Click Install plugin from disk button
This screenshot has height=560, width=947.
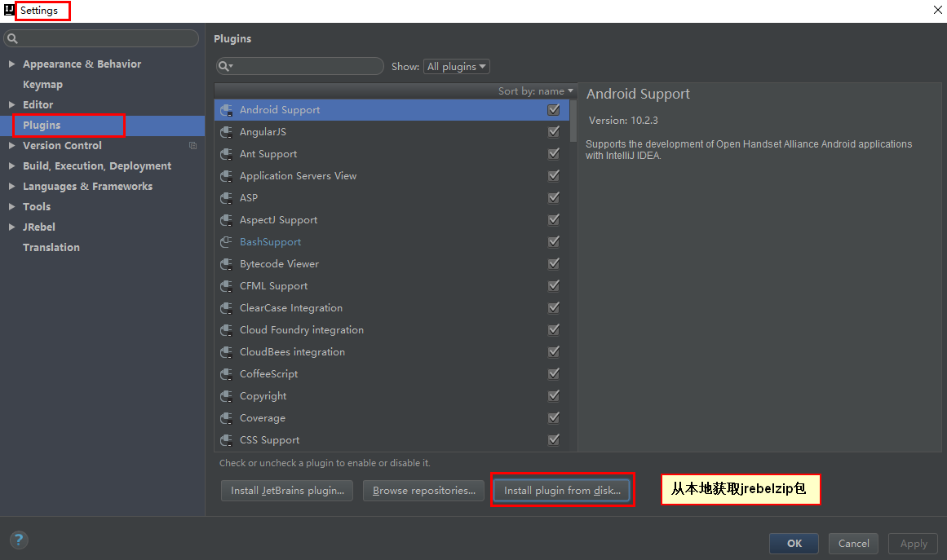[x=562, y=491]
